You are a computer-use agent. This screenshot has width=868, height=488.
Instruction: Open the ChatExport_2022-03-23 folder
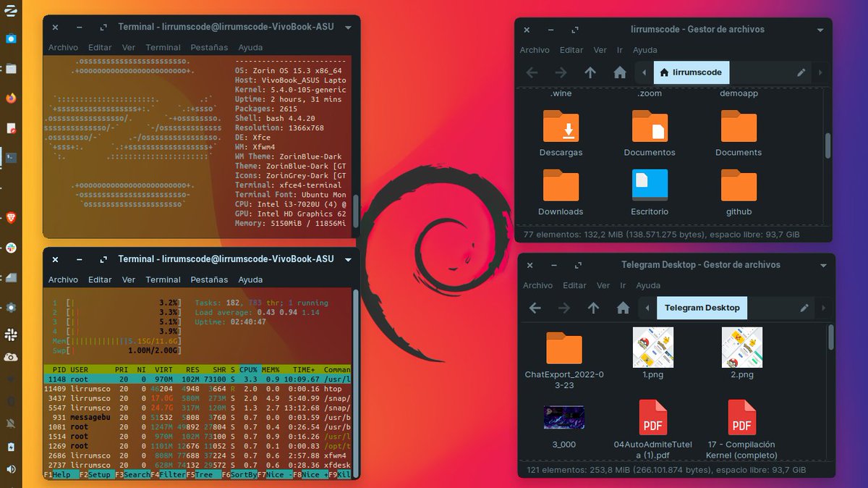pyautogui.click(x=564, y=360)
